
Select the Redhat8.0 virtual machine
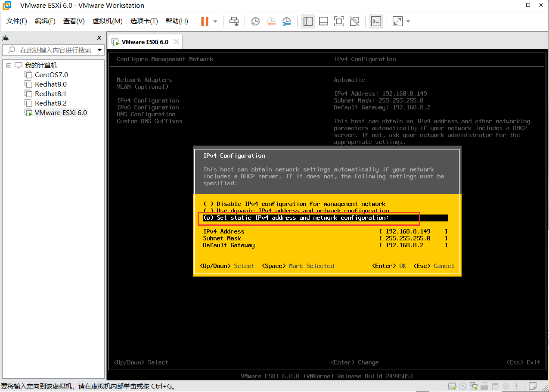coord(51,84)
